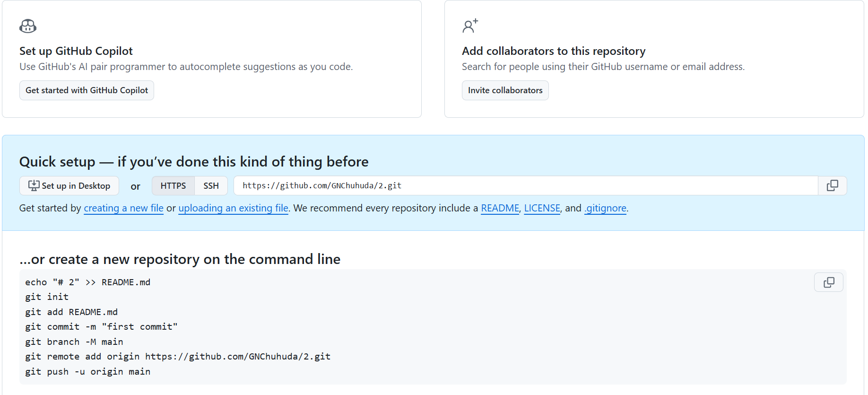This screenshot has width=868, height=395.
Task: Click the Set up GitHub Copilot heading
Action: [76, 51]
